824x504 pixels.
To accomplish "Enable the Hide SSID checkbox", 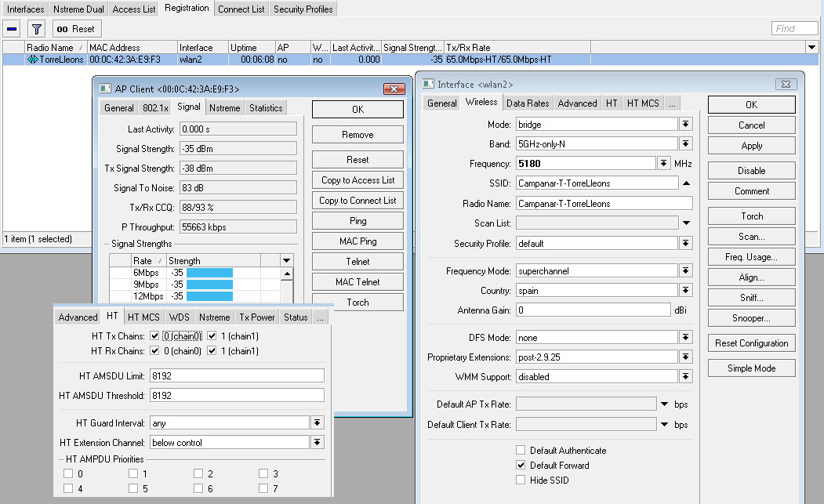I will pyautogui.click(x=521, y=480).
